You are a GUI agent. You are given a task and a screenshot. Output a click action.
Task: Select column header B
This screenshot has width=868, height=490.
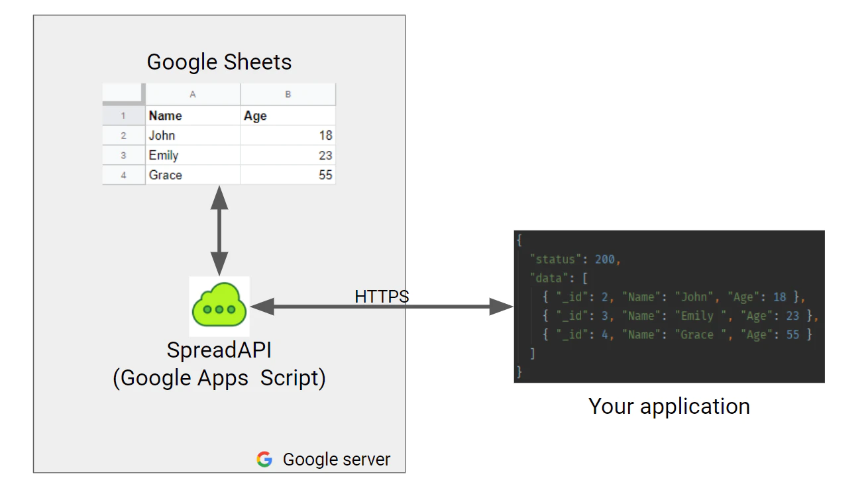(x=288, y=95)
